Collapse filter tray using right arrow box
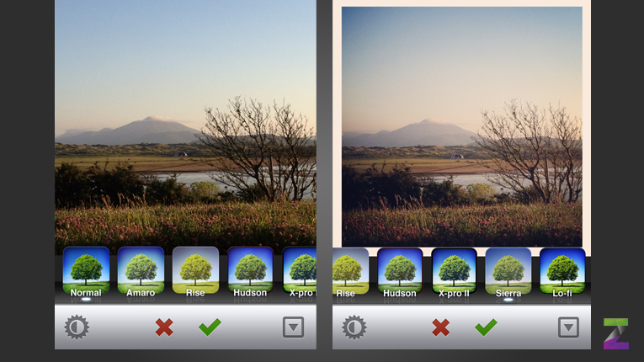644x362 pixels. 568,327
